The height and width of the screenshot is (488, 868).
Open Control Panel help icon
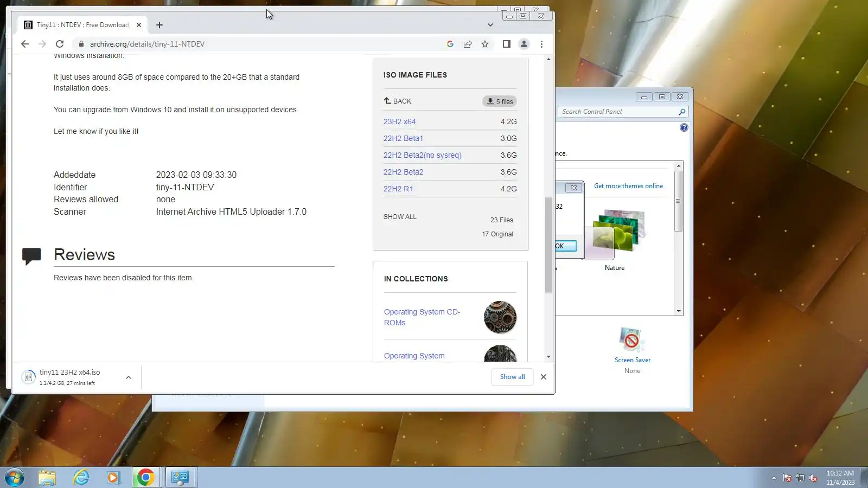pos(684,127)
